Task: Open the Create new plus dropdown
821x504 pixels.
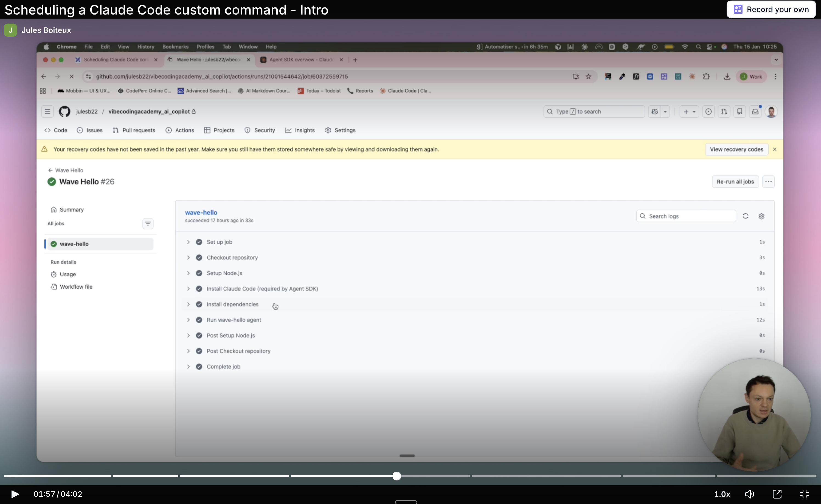Action: tap(689, 112)
